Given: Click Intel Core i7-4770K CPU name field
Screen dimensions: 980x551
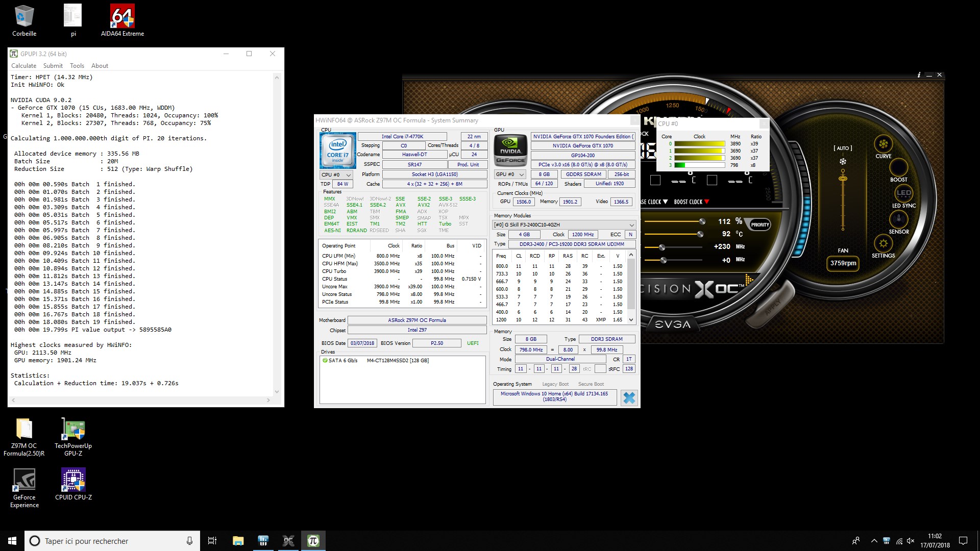Looking at the screenshot, I should 402,137.
